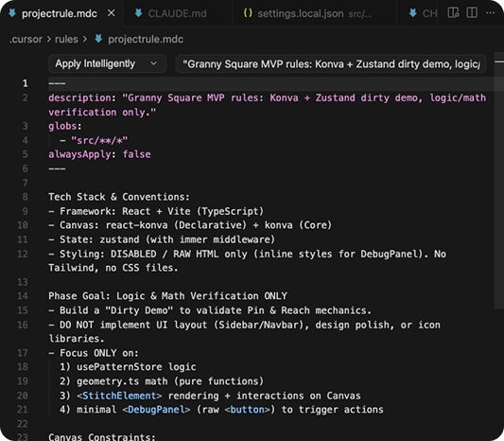Viewport: 504px width, 441px height.
Task: Open the editor More Actions ellipsis menu
Action: pyautogui.click(x=491, y=13)
